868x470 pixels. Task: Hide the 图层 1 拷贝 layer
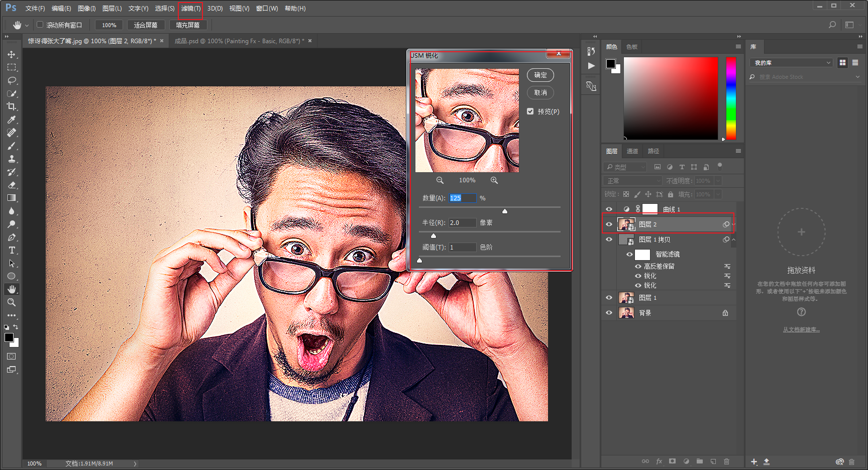[609, 240]
